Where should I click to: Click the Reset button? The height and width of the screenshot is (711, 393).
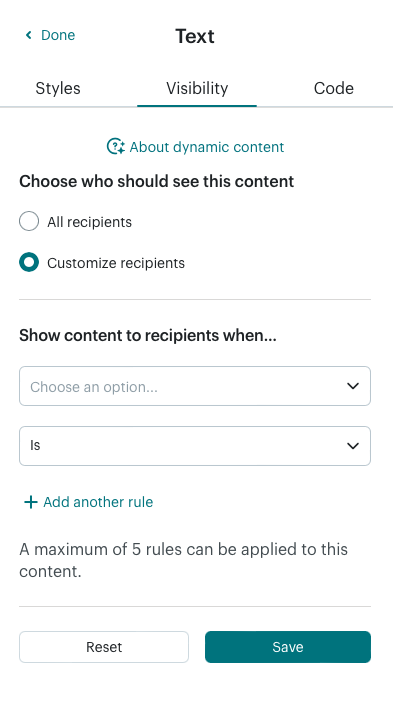(104, 647)
